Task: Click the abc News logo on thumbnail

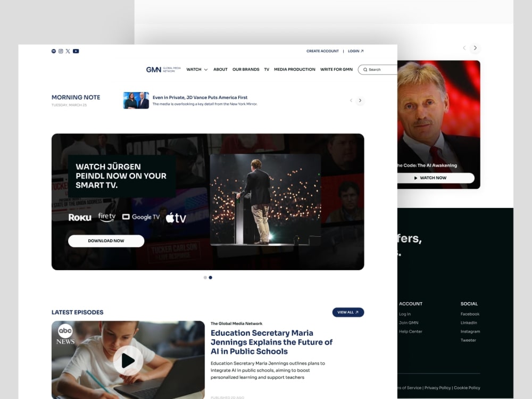Action: coord(65,334)
